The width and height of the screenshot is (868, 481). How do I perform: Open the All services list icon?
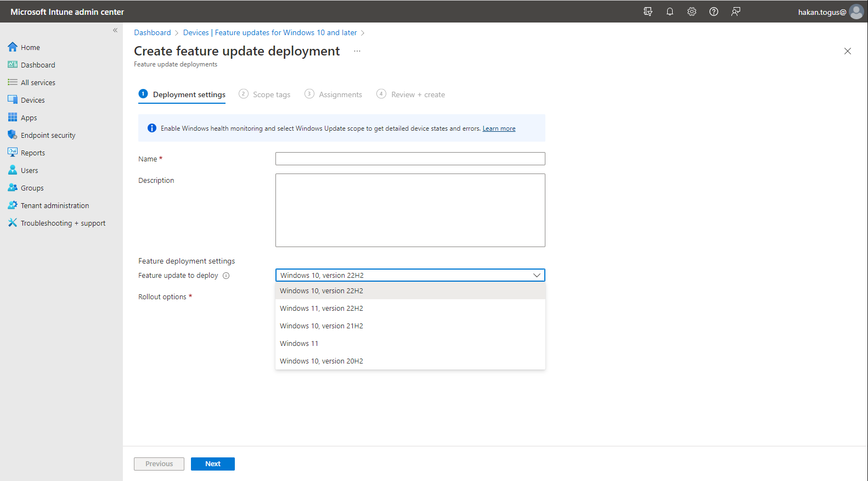coord(13,82)
